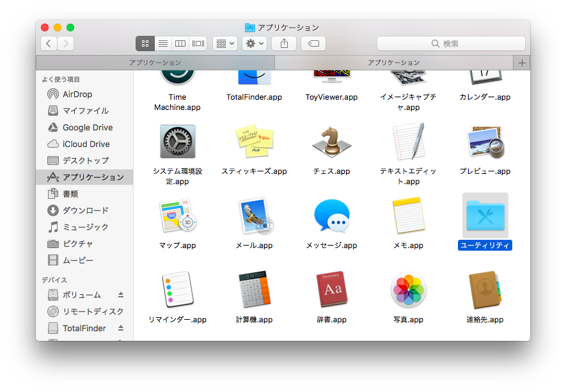Open 書類 in the sidebar
The image size is (566, 392).
point(84,194)
